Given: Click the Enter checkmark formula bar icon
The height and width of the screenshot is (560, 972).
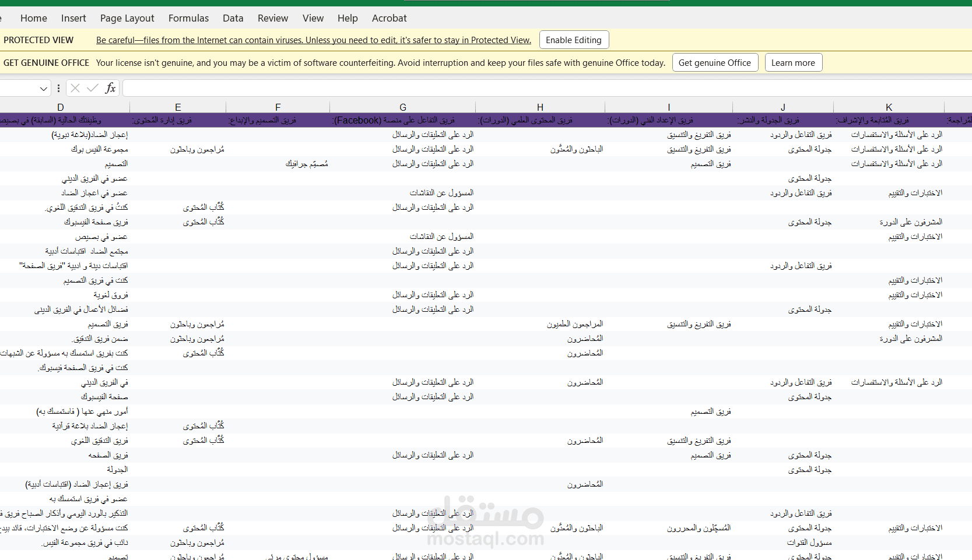Looking at the screenshot, I should point(92,88).
